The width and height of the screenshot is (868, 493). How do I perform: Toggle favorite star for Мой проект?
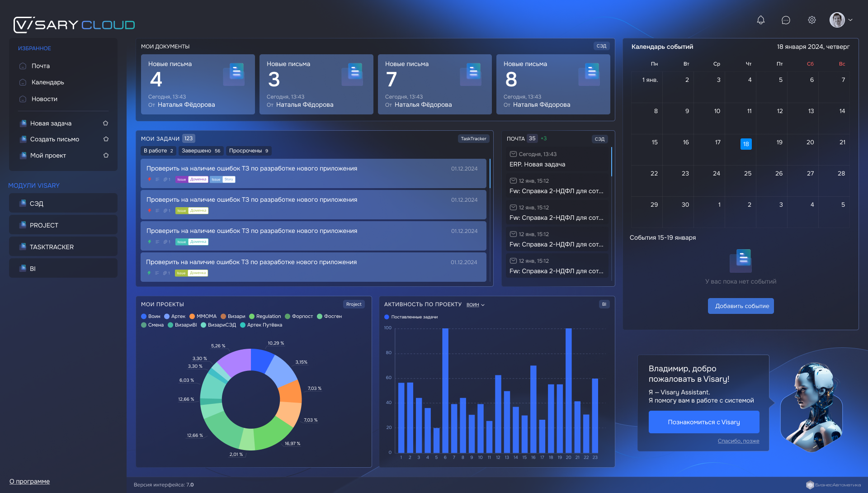(x=105, y=156)
